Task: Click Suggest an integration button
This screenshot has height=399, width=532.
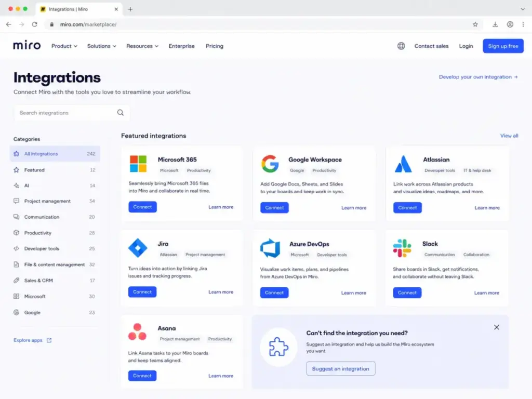Action: pyautogui.click(x=341, y=369)
